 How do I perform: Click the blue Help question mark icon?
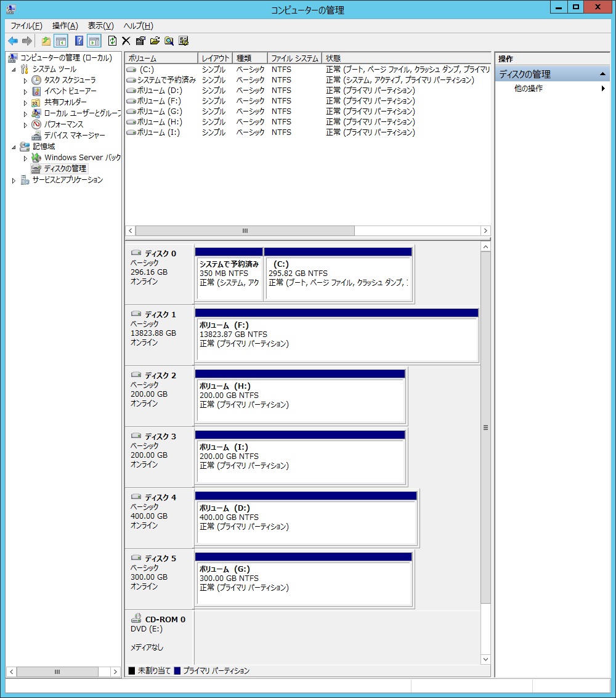[x=79, y=41]
